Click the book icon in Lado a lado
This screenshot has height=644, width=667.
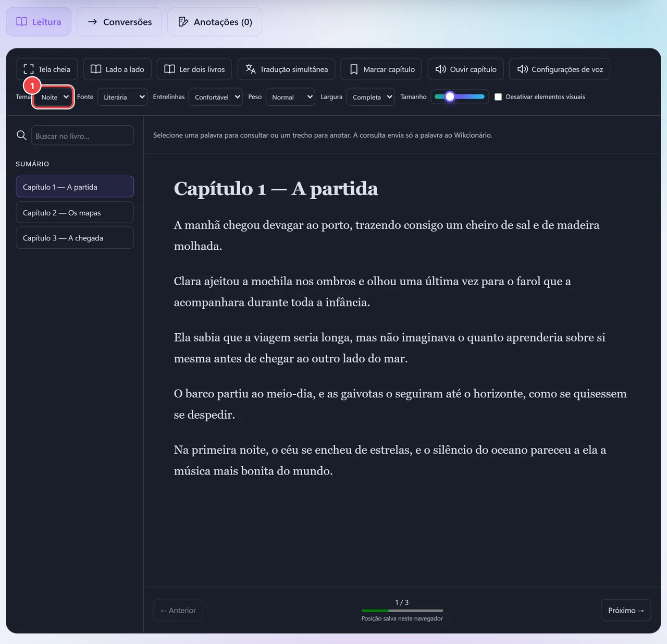pyautogui.click(x=96, y=69)
